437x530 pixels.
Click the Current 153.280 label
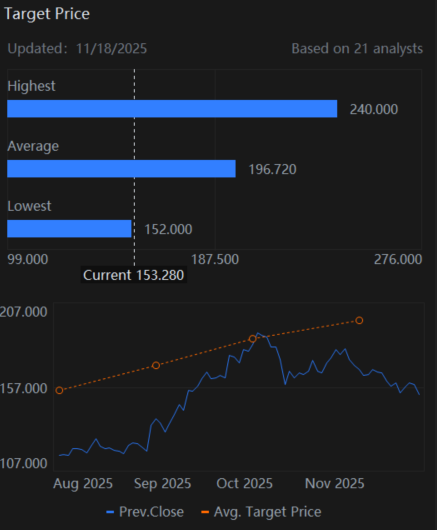[133, 275]
